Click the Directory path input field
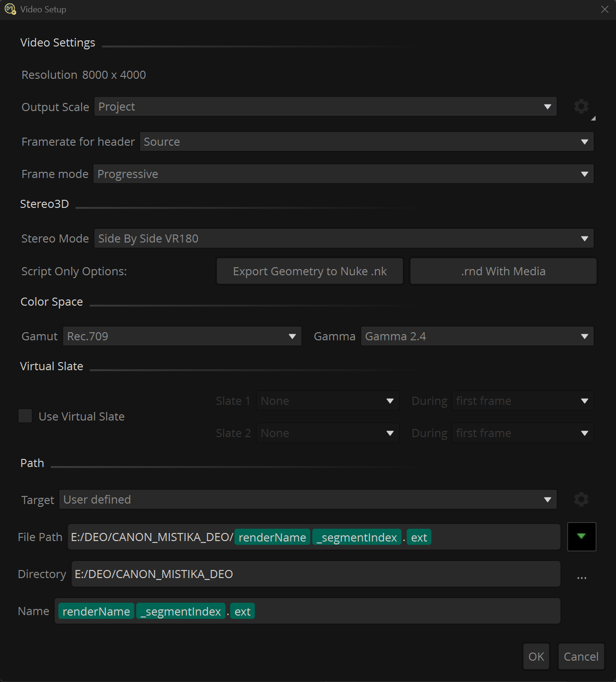Viewport: 616px width, 682px height. tap(316, 574)
